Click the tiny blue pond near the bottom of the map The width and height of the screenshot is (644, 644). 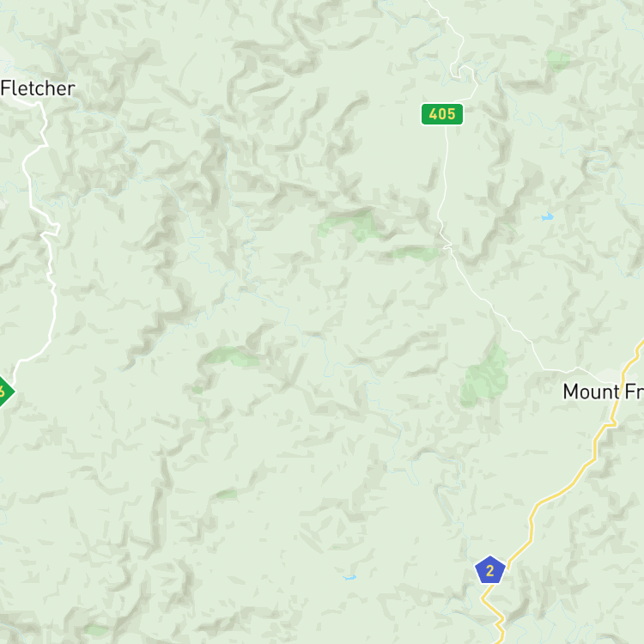349,578
